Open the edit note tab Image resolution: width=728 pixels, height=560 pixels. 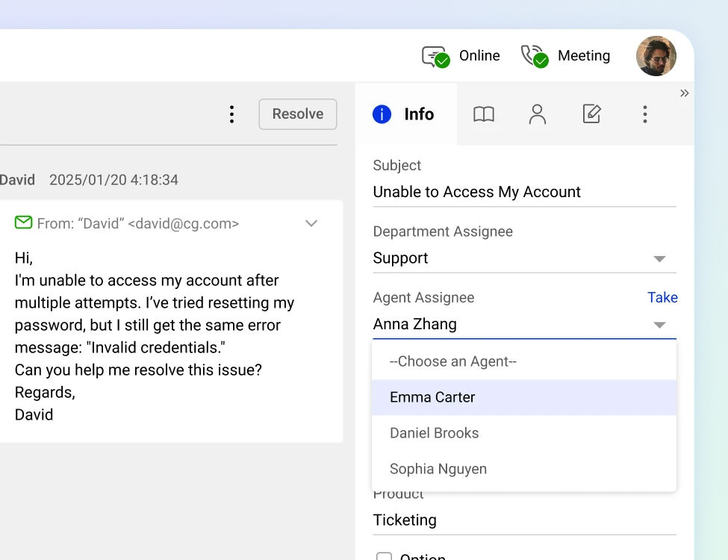tap(591, 113)
